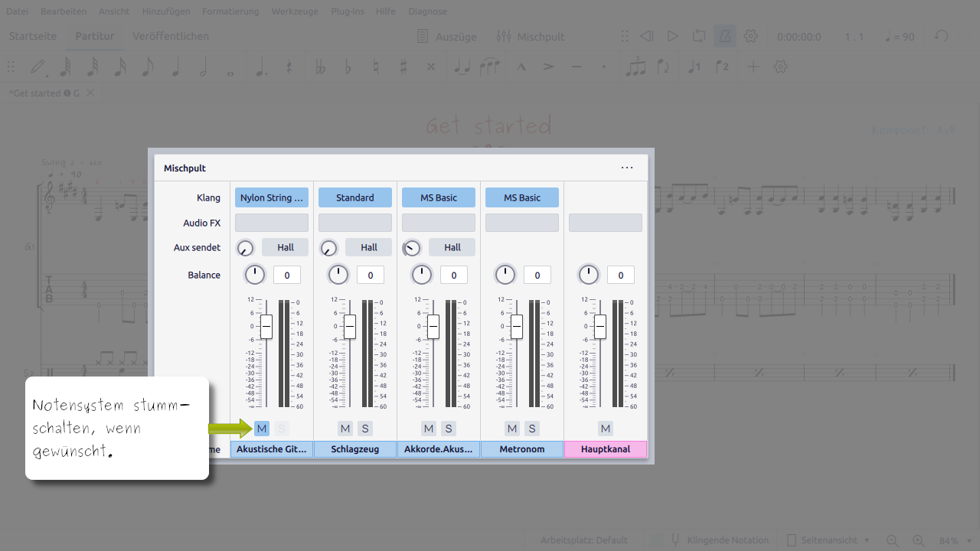This screenshot has height=551, width=980.
Task: Click the Hall aux send button for Schlagzeug
Action: pos(369,247)
